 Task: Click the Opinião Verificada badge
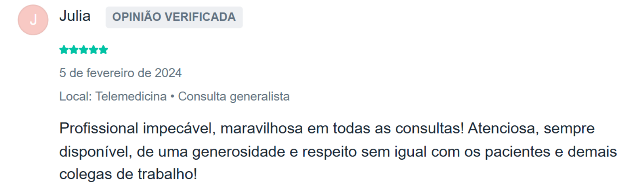[x=174, y=17]
